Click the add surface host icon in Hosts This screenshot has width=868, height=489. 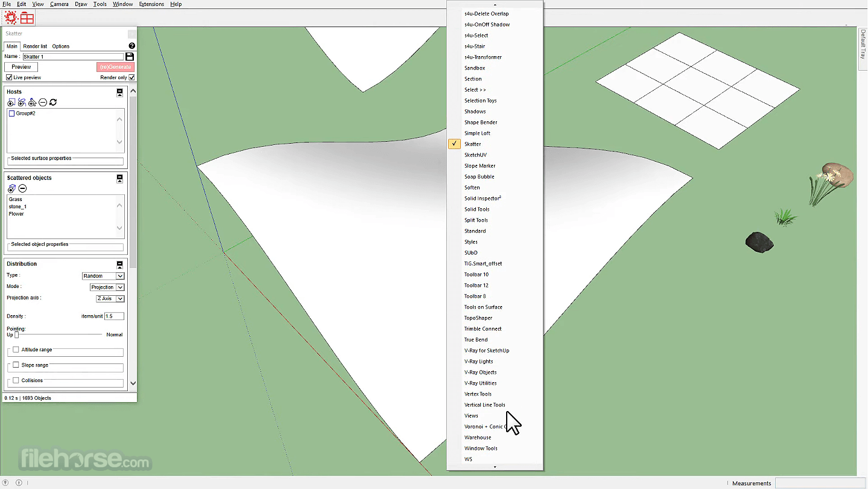11,103
